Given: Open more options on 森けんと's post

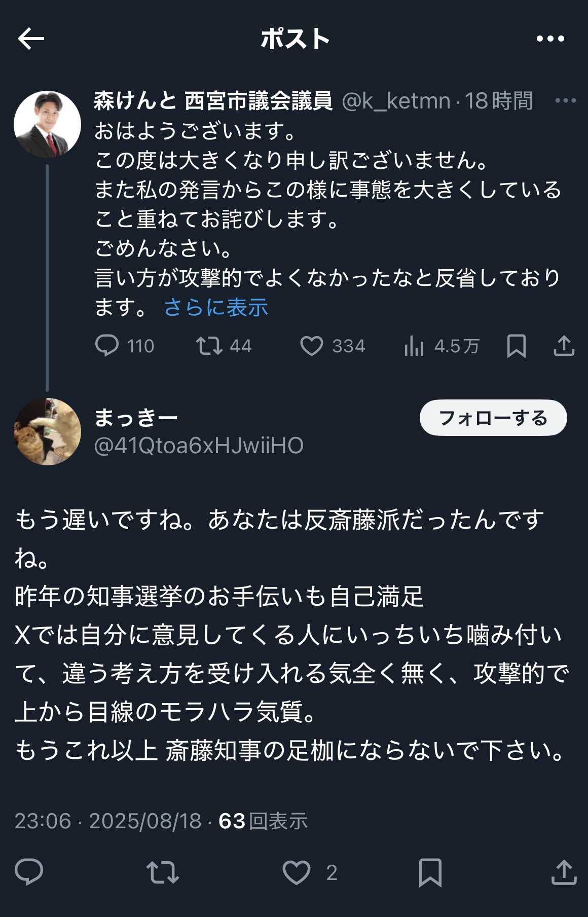Looking at the screenshot, I should [565, 100].
